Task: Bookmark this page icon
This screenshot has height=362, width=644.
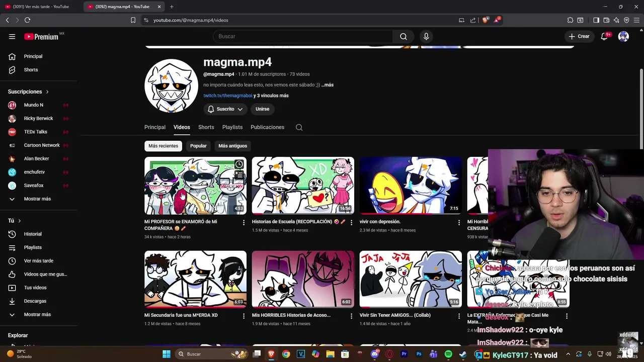Action: pos(133,20)
